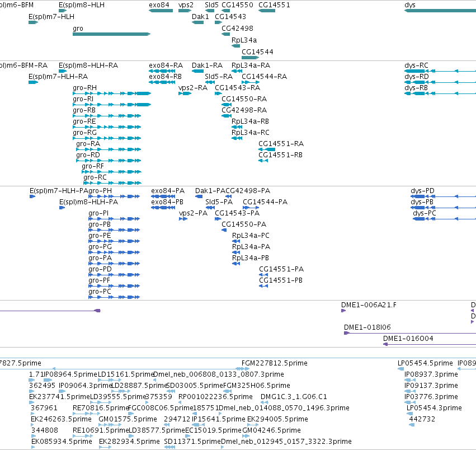Select the RpL34a-PC protein

236,241
